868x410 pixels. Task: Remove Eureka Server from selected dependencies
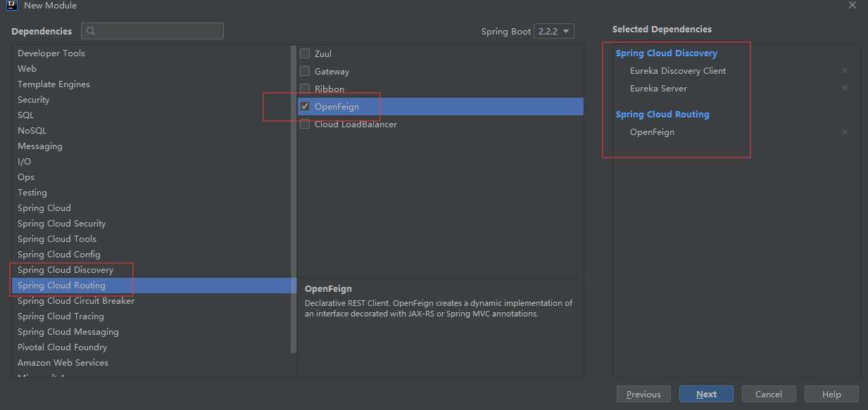(845, 88)
